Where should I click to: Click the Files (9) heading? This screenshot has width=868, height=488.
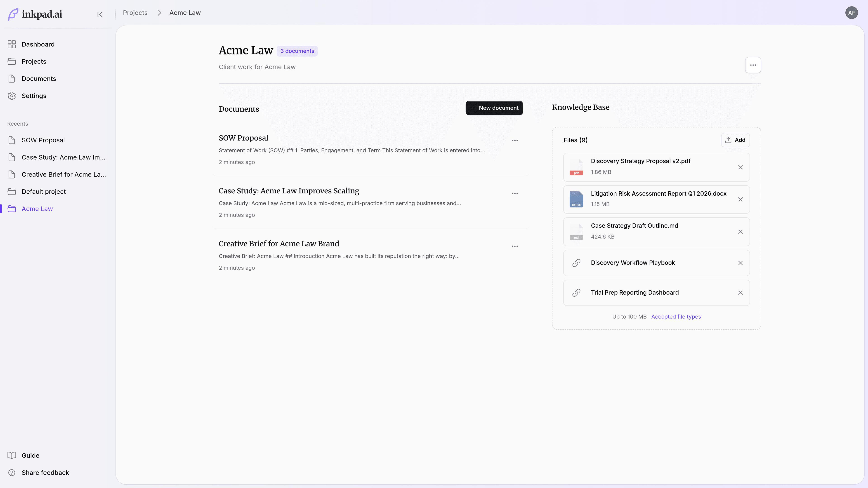pos(575,140)
